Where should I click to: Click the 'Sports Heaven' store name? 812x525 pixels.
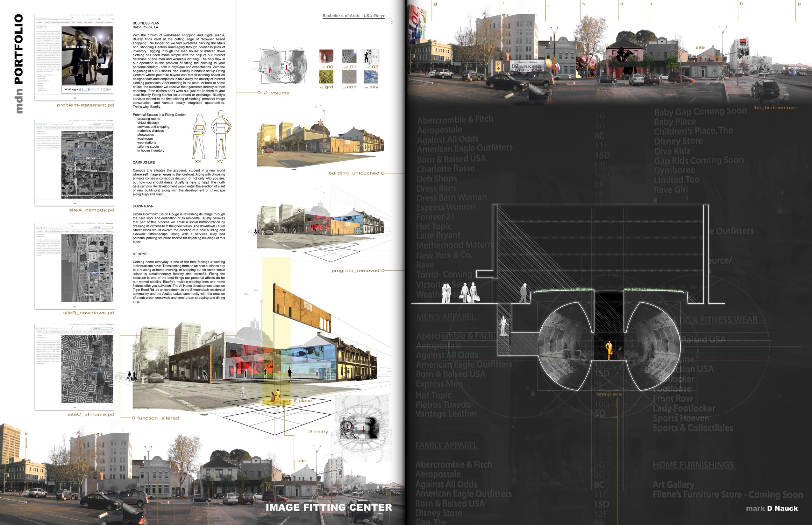coord(681,418)
